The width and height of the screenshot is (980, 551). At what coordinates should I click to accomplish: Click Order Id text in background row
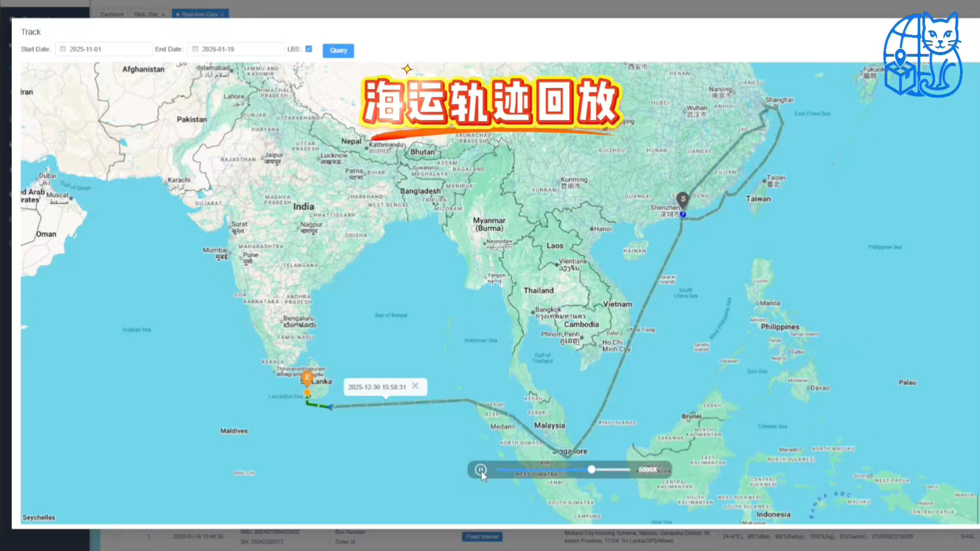(x=345, y=542)
